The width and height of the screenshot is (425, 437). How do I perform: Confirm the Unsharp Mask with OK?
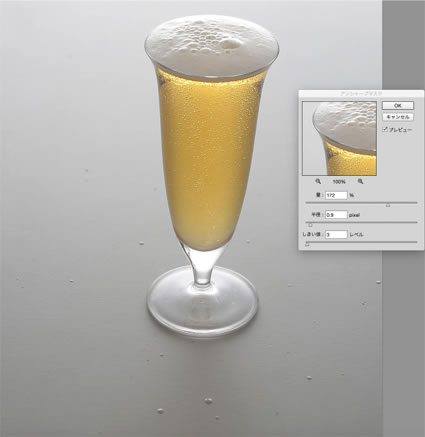click(398, 106)
